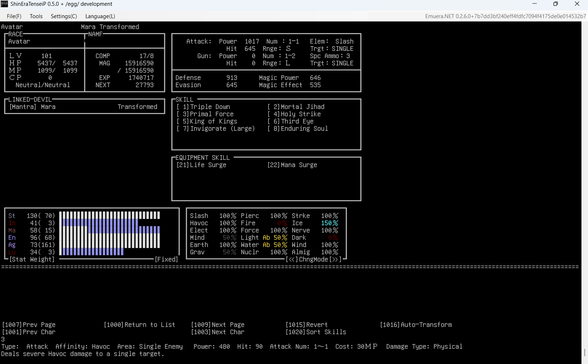Screen dimensions: 588x364
Task: Click the Ag agility stat bar
Action: 109,244
